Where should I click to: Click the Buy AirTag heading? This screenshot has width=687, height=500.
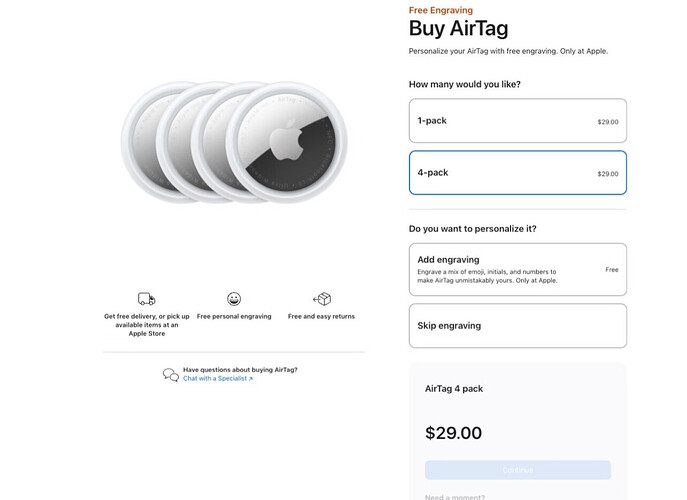point(458,28)
